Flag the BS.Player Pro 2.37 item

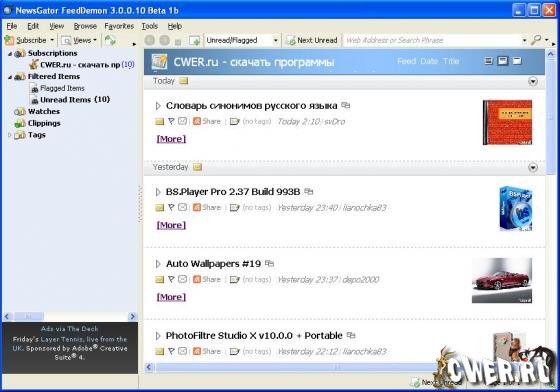tap(171, 207)
